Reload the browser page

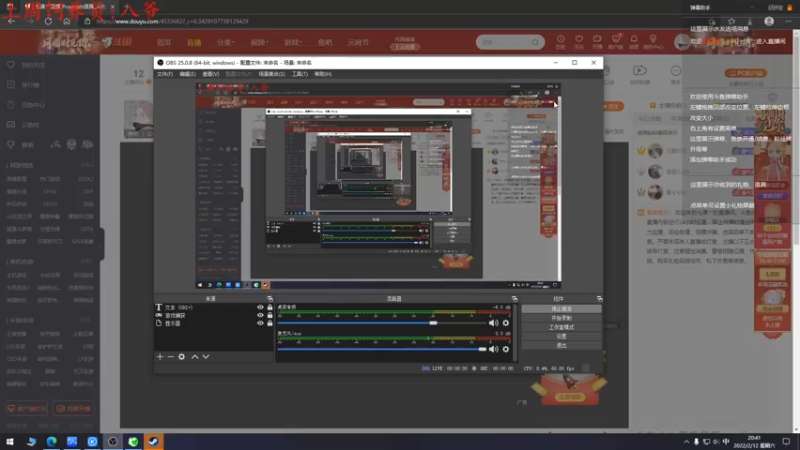(48, 21)
